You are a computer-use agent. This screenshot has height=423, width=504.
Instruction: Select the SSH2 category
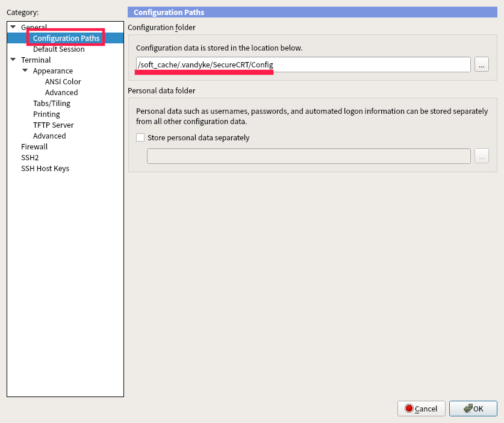coord(30,157)
